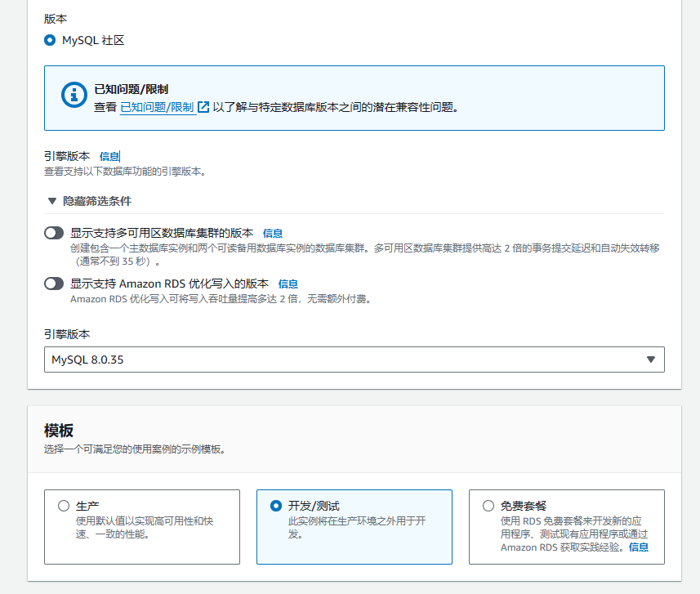Image resolution: width=700 pixels, height=594 pixels.
Task: Collapse the 隐藏筛选条件 section
Action: point(89,201)
